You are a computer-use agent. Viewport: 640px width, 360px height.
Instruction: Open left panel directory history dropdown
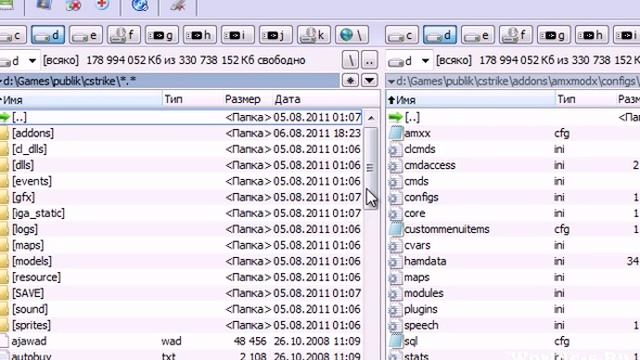tap(369, 80)
